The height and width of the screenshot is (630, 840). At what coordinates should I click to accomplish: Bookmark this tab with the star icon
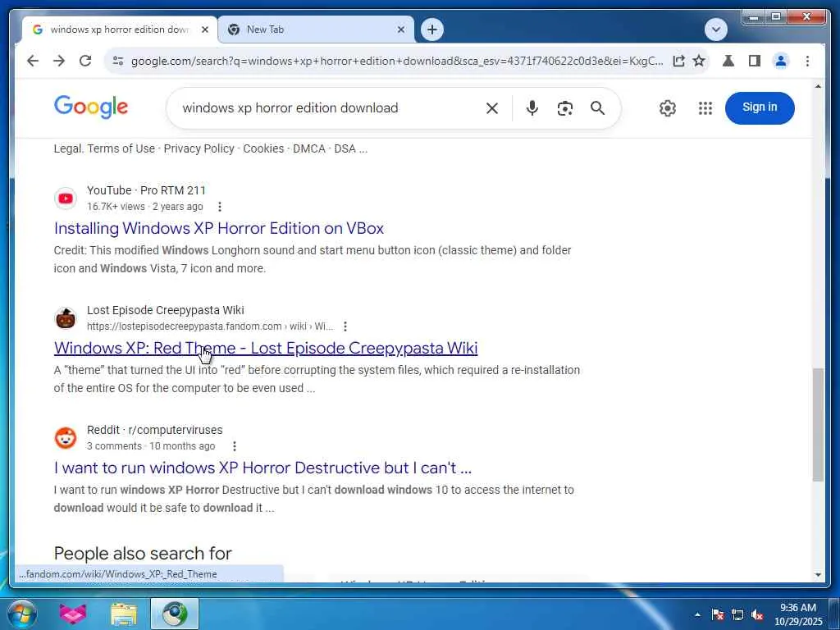(x=699, y=61)
